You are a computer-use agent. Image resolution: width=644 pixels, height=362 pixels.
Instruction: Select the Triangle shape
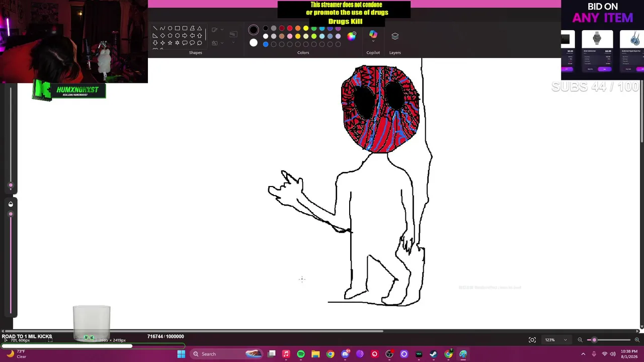coord(200,28)
